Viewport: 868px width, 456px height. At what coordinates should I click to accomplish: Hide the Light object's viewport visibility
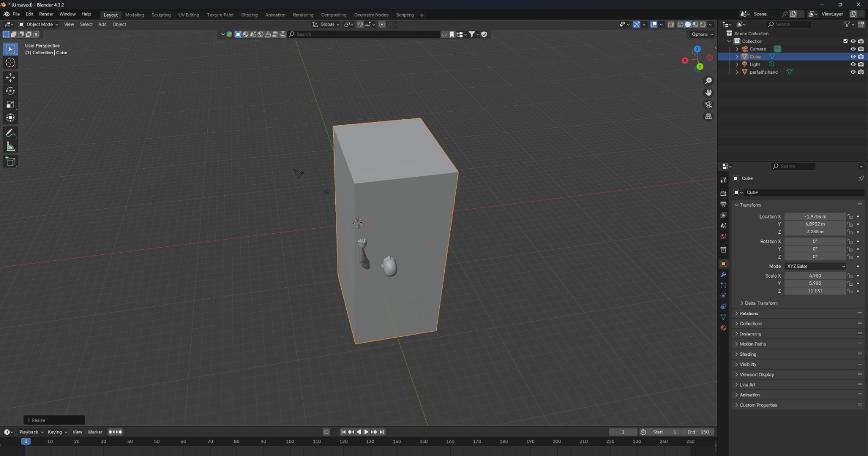(853, 65)
